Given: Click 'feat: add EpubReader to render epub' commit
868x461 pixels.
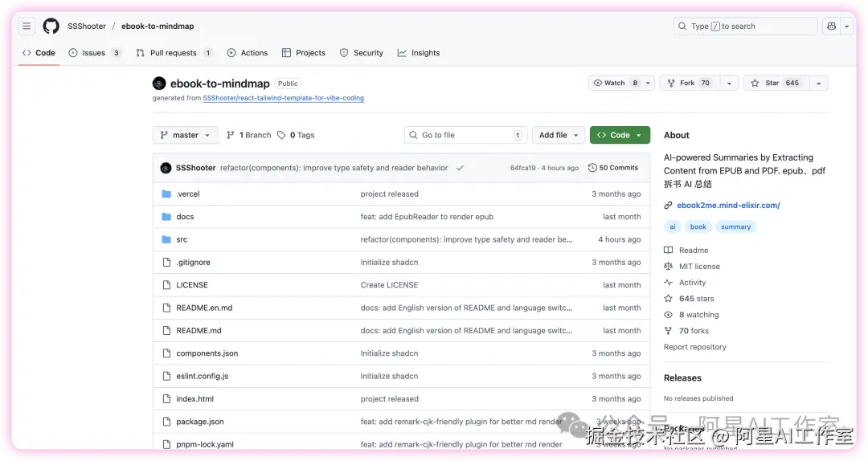Looking at the screenshot, I should pos(427,216).
